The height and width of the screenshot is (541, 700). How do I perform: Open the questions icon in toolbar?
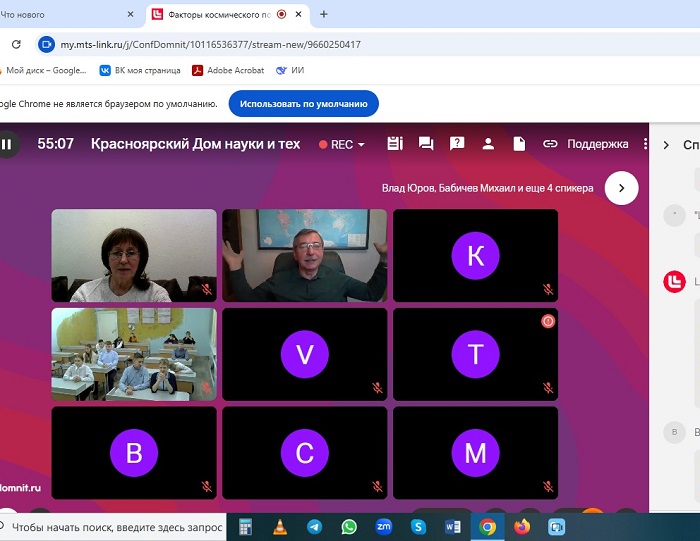(457, 144)
